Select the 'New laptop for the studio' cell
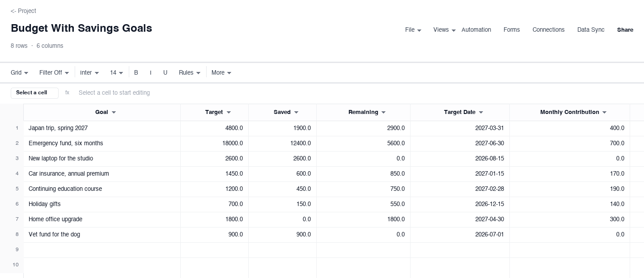The width and height of the screenshot is (644, 278). [x=102, y=159]
